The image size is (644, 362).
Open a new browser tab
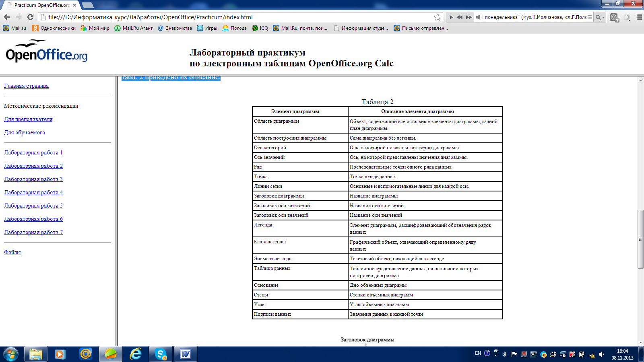click(x=87, y=5)
